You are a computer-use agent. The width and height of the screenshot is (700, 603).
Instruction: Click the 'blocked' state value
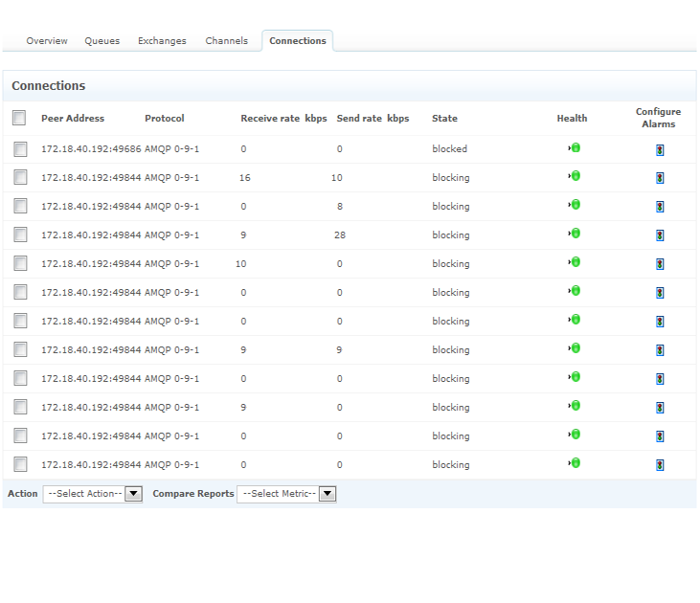(449, 149)
